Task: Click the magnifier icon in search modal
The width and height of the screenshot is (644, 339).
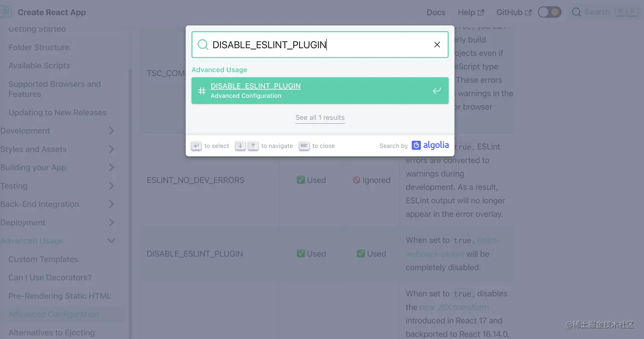Action: click(203, 45)
